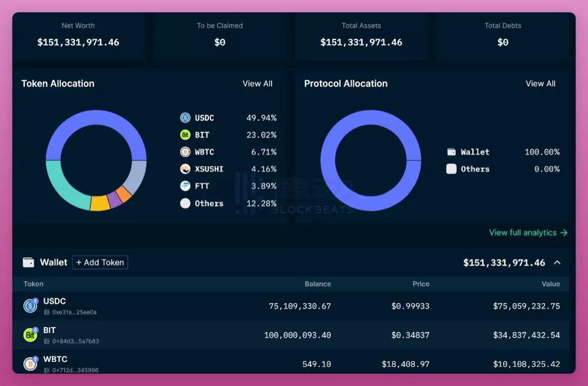Click the Token Allocation heading

58,84
